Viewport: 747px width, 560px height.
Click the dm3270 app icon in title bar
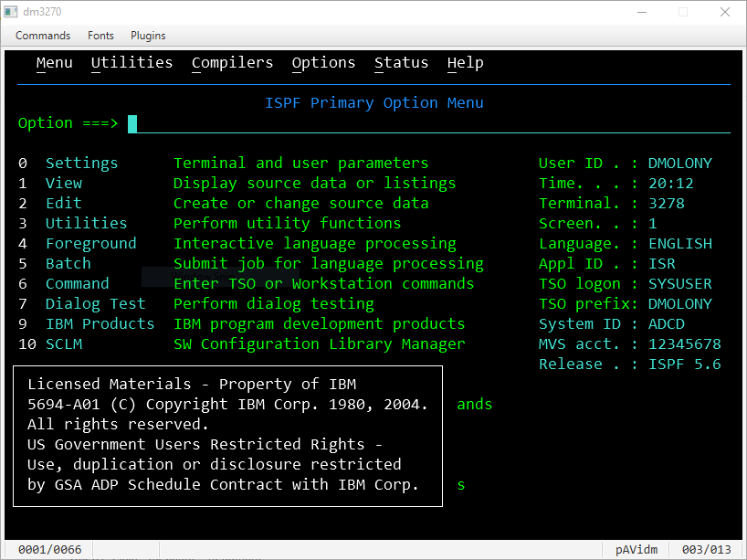[x=11, y=12]
